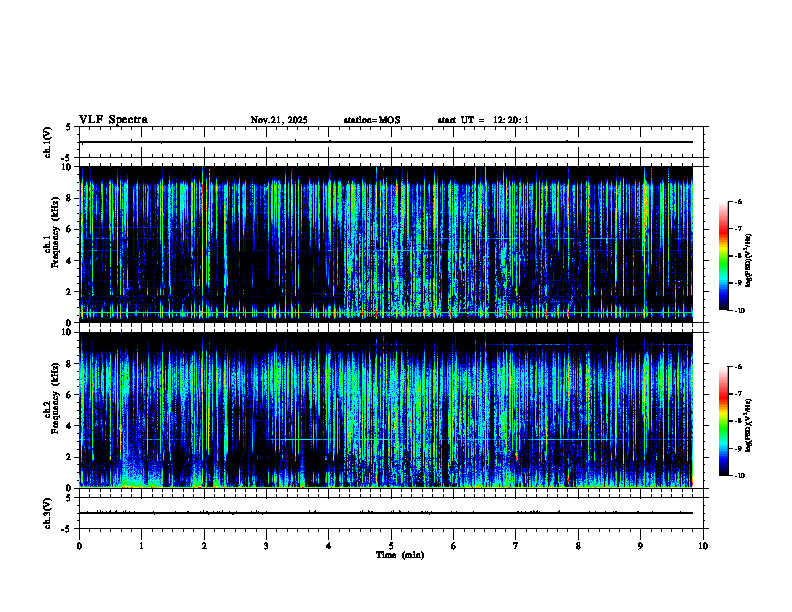Click the "ch.1(V)" axis label
The image size is (792, 612).
47,142
